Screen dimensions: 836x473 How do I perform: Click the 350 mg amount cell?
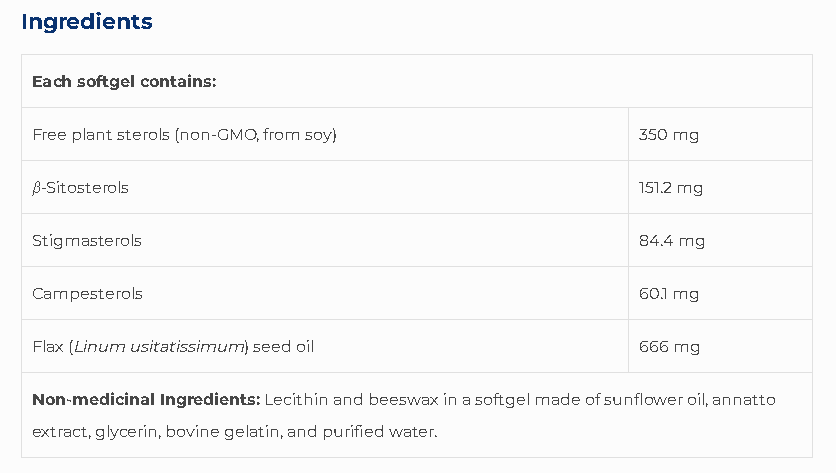click(668, 134)
